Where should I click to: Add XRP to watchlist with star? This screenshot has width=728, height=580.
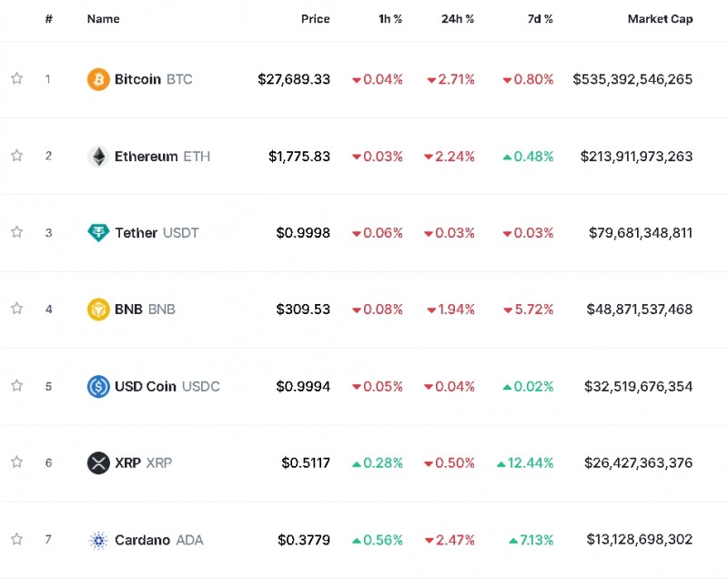point(16,463)
